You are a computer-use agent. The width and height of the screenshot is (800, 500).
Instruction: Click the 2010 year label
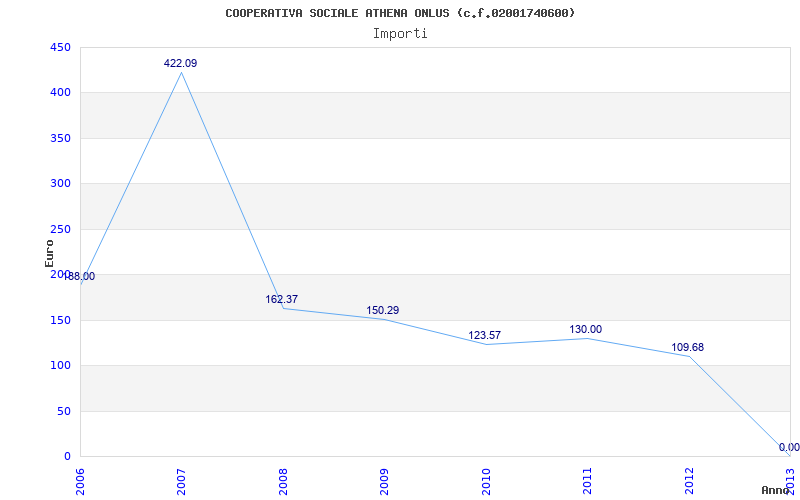486,482
